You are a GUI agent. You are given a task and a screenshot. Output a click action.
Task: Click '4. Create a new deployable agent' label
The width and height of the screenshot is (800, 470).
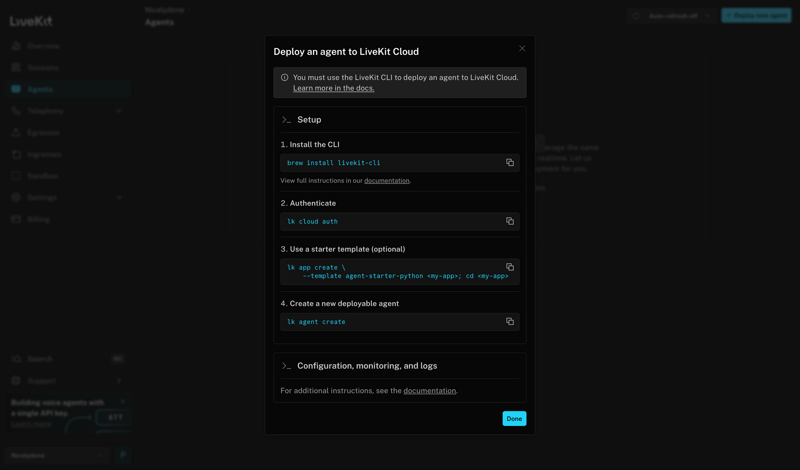[x=340, y=304]
